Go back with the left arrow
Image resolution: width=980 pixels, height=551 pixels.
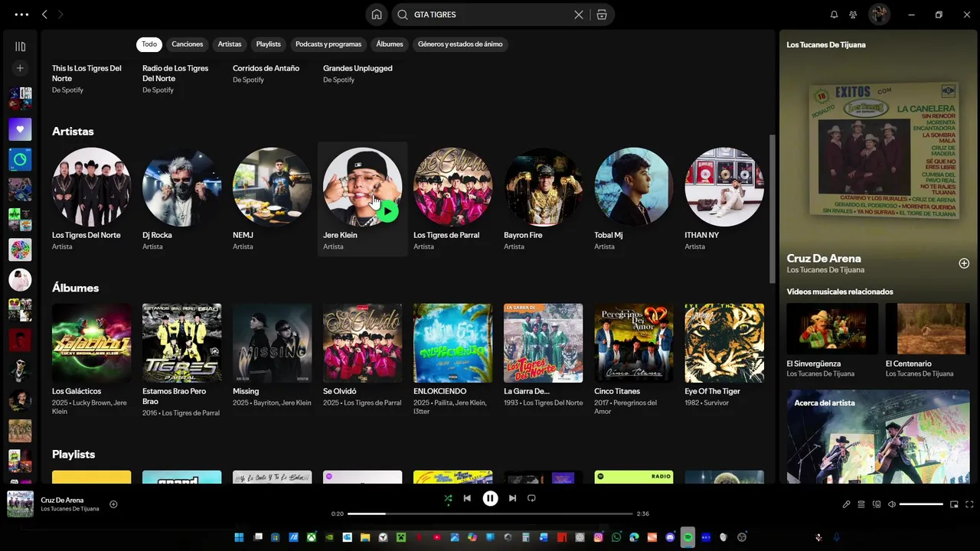point(44,15)
